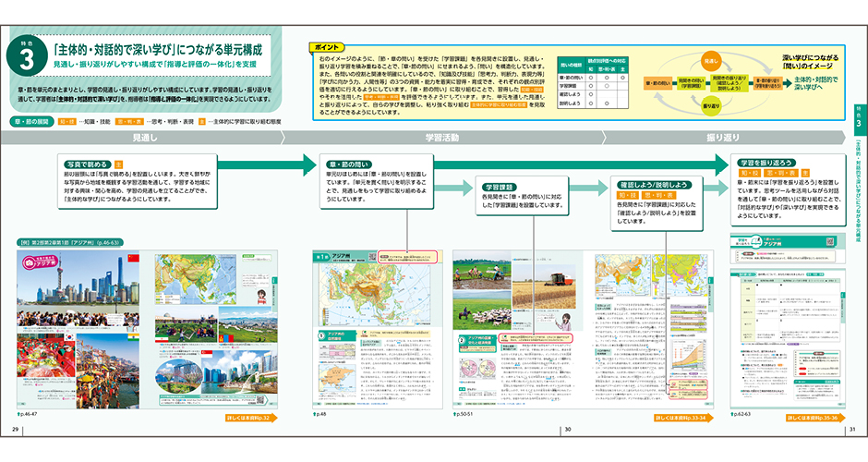The height and width of the screenshot is (462, 868).
Task: Click the 説明しよう row label in the table
Action: pyautogui.click(x=572, y=103)
